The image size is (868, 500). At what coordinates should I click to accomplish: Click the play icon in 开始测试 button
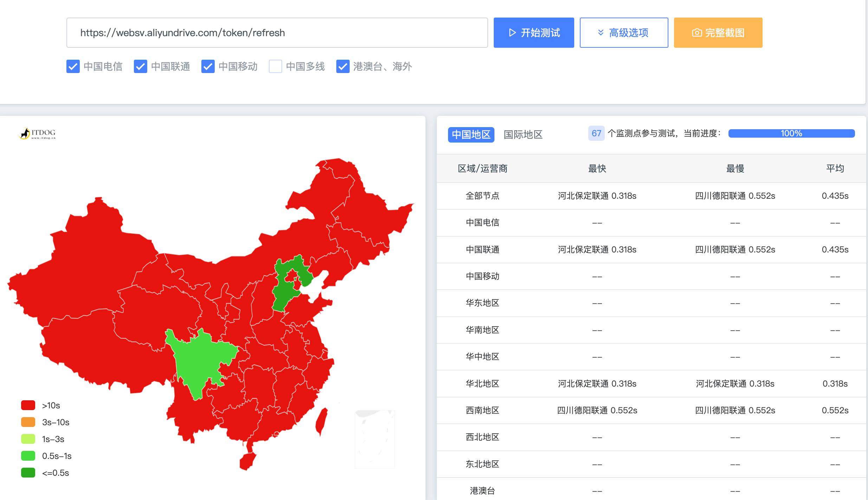[x=512, y=33]
